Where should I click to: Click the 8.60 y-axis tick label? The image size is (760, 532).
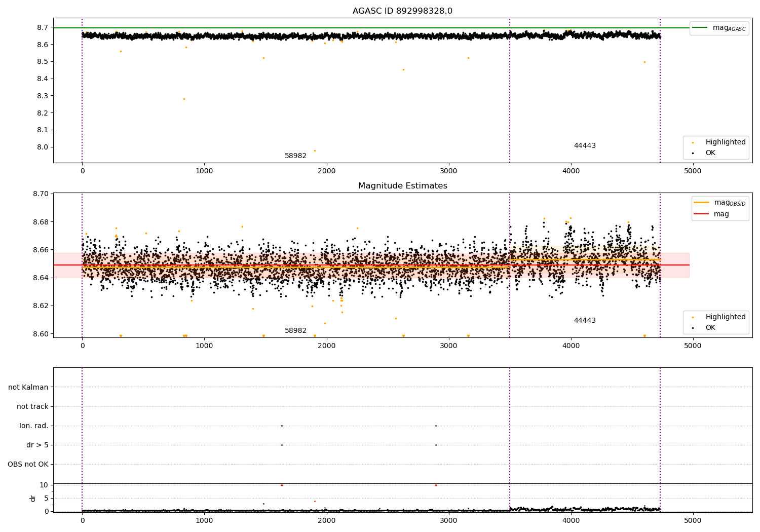coord(41,334)
